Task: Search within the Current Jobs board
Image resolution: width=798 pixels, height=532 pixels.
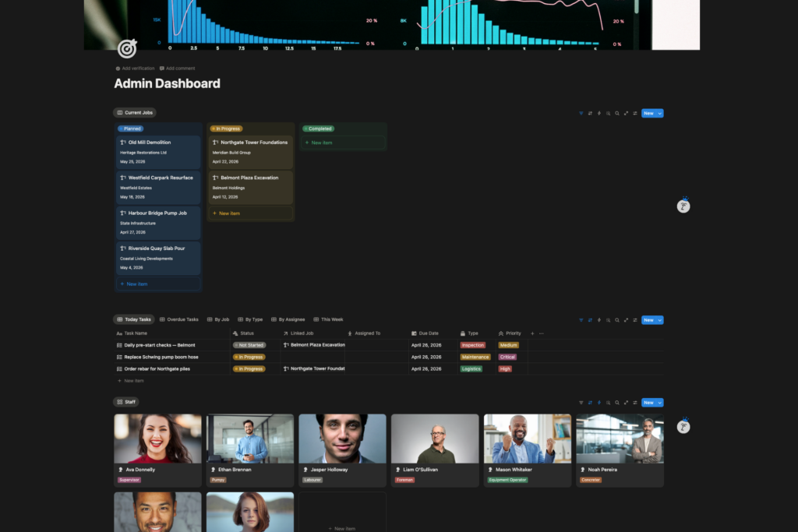Action: pos(617,114)
